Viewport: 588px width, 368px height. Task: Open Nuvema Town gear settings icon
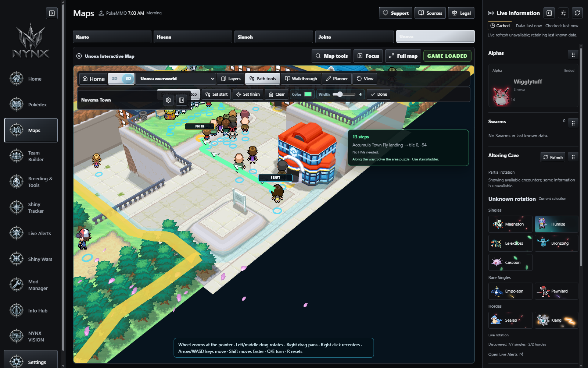(x=168, y=100)
